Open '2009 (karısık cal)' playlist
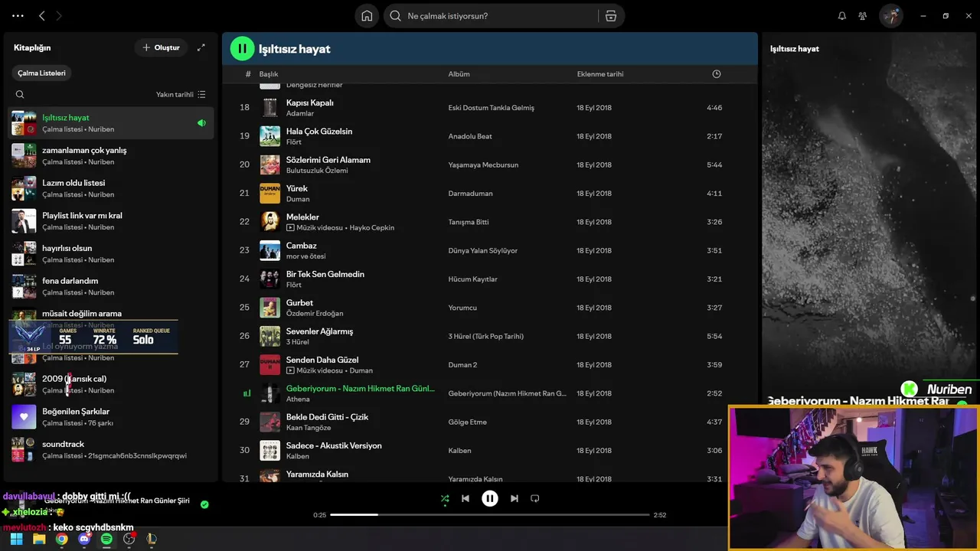980x551 pixels. (x=111, y=384)
